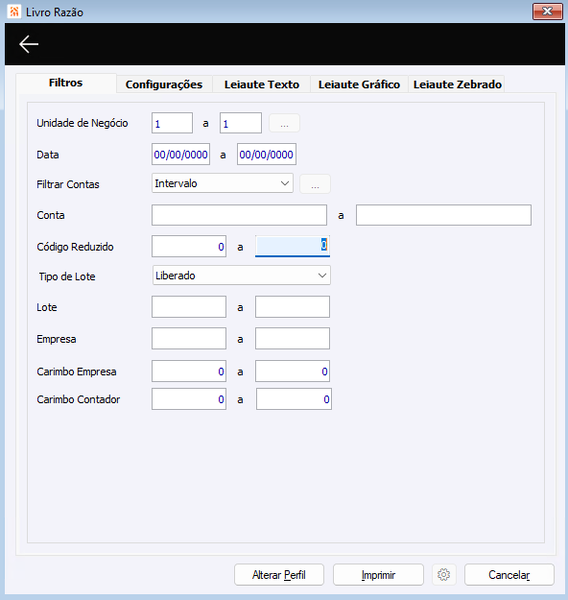The image size is (568, 600).
Task: Open the Leiaute Texto tab
Action: coord(261,84)
